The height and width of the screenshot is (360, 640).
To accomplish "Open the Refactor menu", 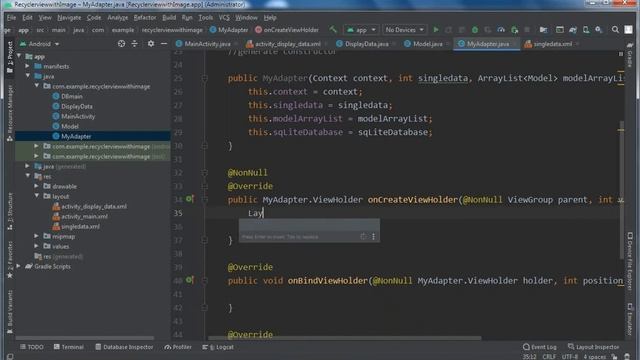I will pos(145,18).
